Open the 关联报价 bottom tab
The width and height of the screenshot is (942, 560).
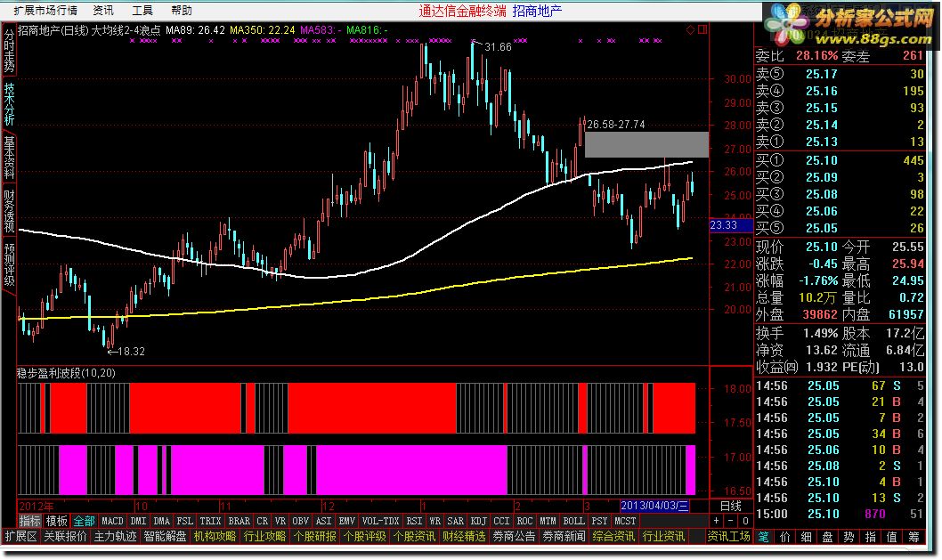[66, 536]
